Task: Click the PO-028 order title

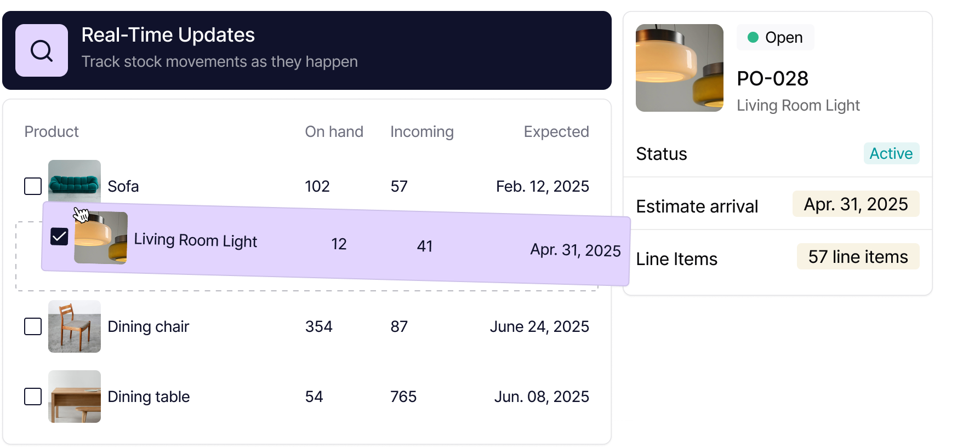Action: (772, 79)
